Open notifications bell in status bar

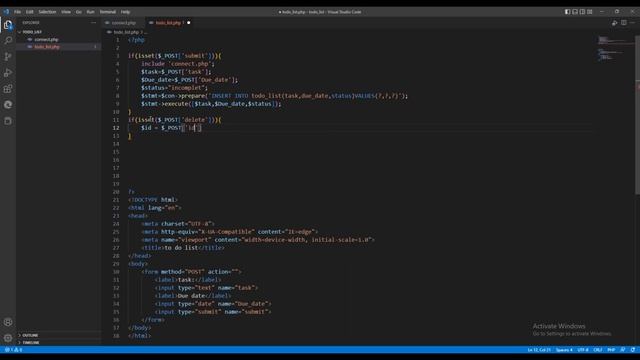[633, 350]
